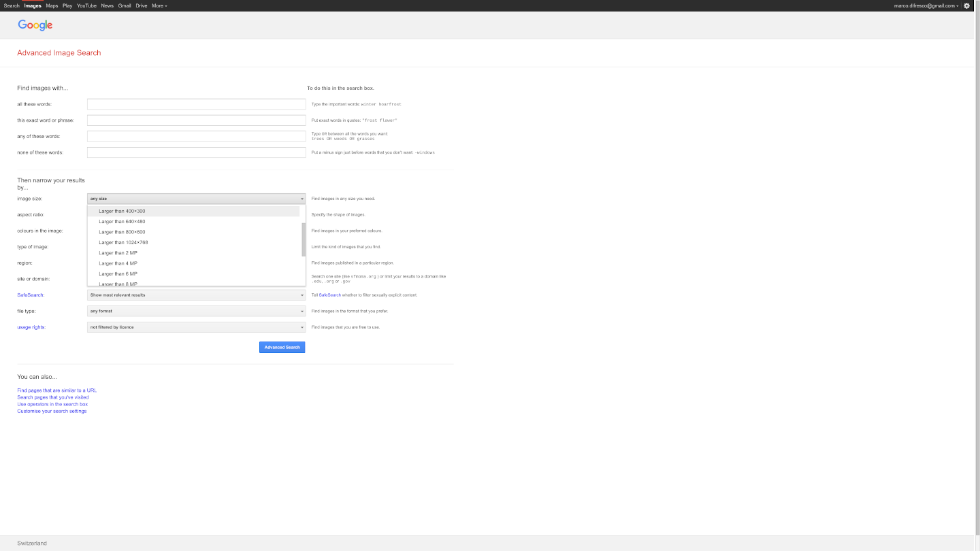Choose 'Larger than 2 MP' option
980x551 pixels.
(194, 253)
